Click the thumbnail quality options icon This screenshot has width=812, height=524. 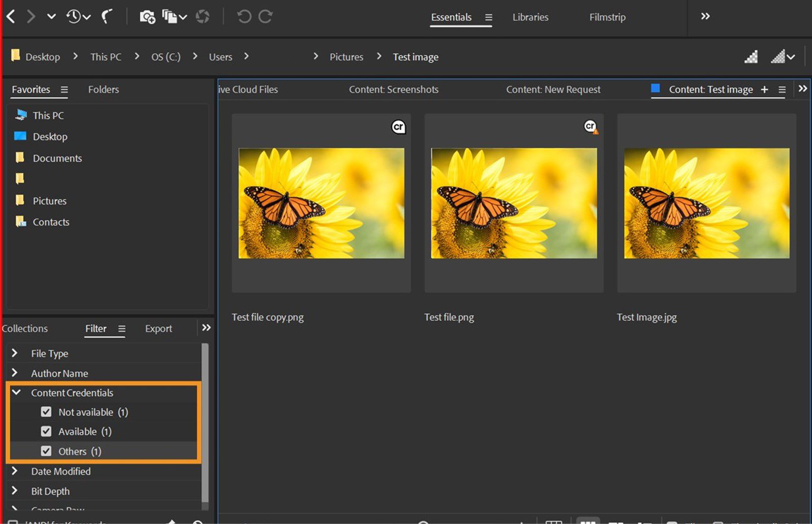(x=751, y=56)
